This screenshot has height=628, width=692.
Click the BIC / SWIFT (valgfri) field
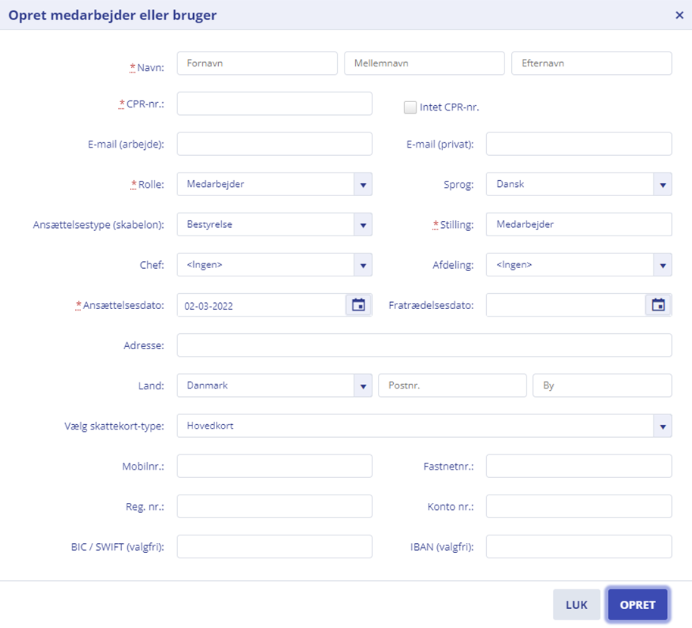point(275,547)
